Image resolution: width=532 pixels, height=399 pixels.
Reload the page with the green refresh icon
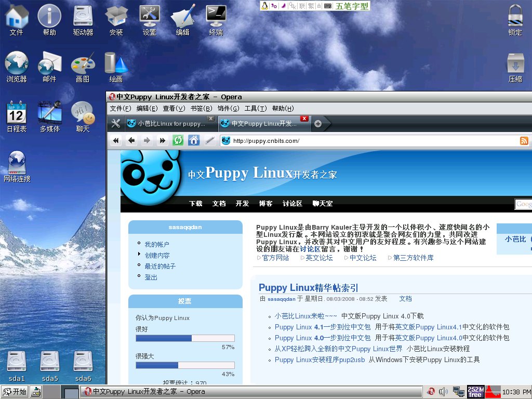point(178,140)
